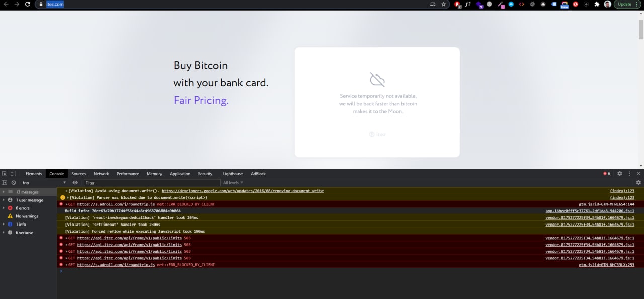Open the user profile avatar

pyautogui.click(x=608, y=4)
